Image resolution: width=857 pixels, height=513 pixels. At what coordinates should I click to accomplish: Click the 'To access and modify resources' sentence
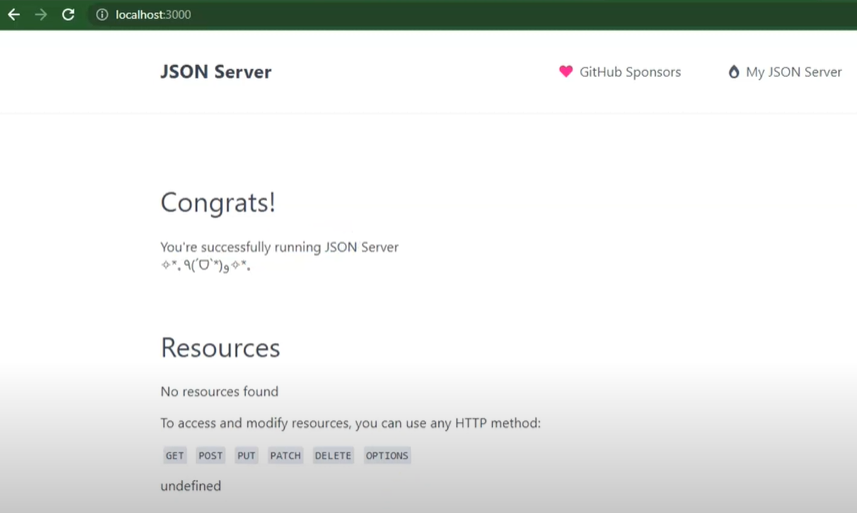point(350,423)
